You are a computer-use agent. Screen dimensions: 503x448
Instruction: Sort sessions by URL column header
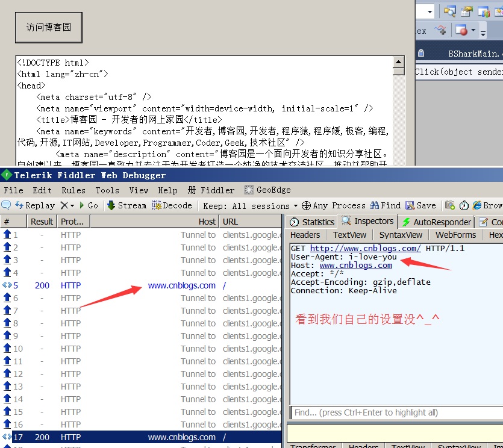pyautogui.click(x=250, y=221)
